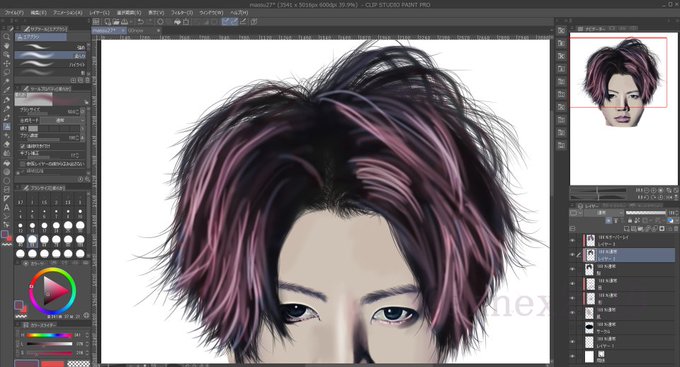This screenshot has height=367, width=680.
Task: Click the Undo arrow in command bar
Action: (141, 21)
